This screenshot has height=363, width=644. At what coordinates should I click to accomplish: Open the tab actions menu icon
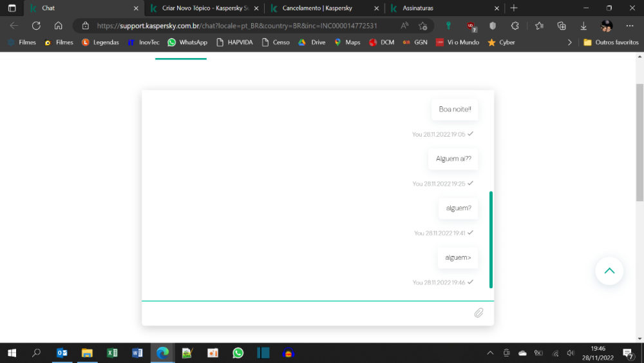(x=12, y=8)
